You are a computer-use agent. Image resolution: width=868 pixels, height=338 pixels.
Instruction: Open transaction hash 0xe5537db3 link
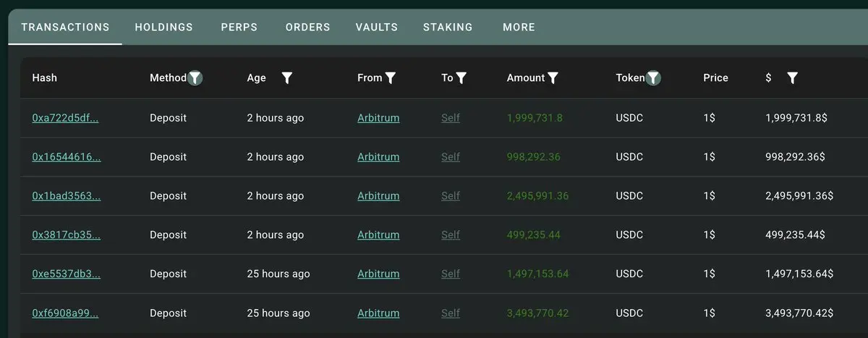pyautogui.click(x=66, y=274)
